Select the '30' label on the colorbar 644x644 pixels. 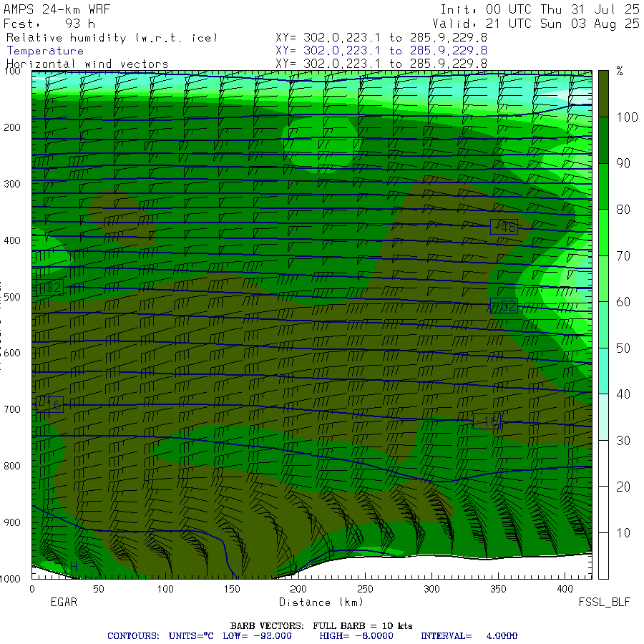[x=623, y=441]
